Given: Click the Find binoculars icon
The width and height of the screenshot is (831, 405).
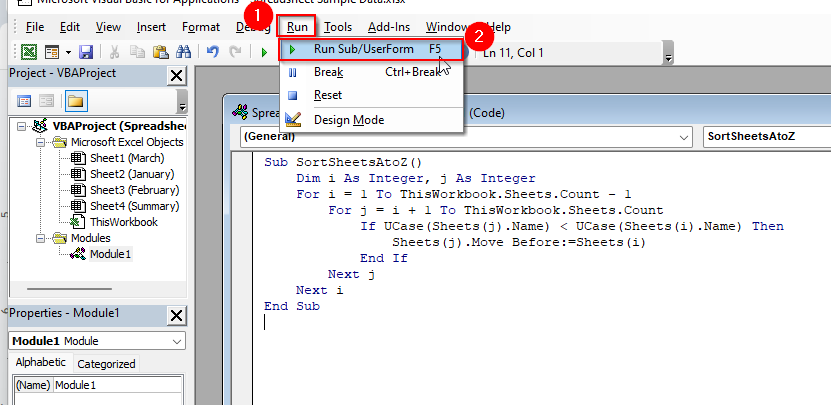Looking at the screenshot, I should [183, 52].
